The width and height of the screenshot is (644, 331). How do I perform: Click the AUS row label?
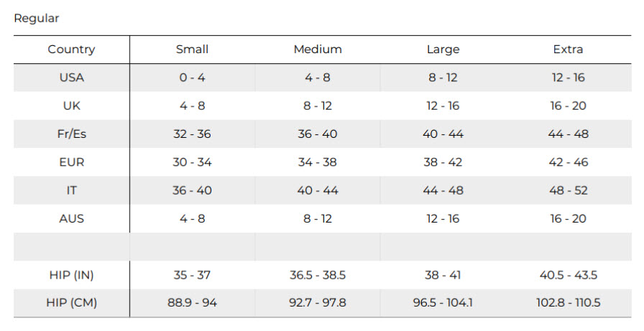(71, 218)
